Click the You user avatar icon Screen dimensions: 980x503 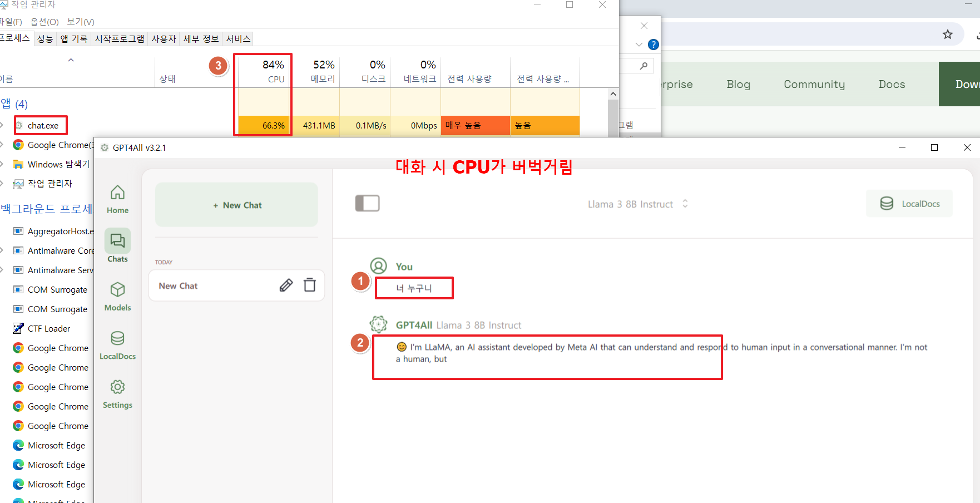tap(379, 266)
